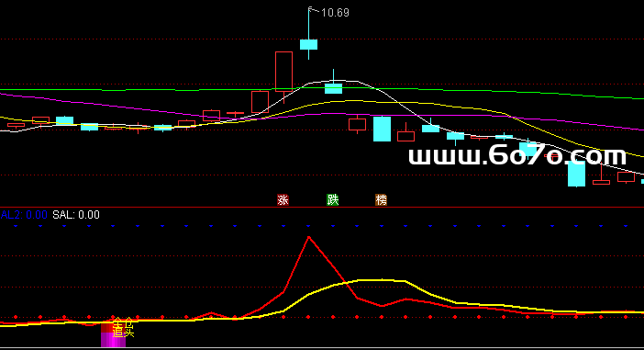Click the white moving average line crest
The image size is (644, 350).
[334, 81]
